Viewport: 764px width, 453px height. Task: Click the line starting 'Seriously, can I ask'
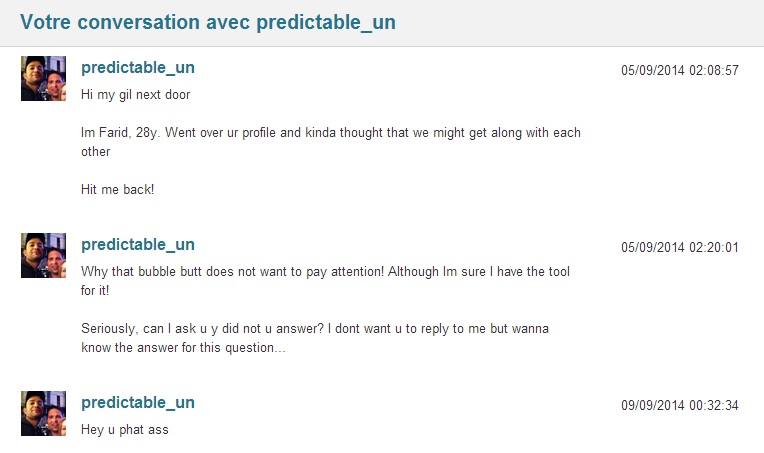tap(315, 328)
